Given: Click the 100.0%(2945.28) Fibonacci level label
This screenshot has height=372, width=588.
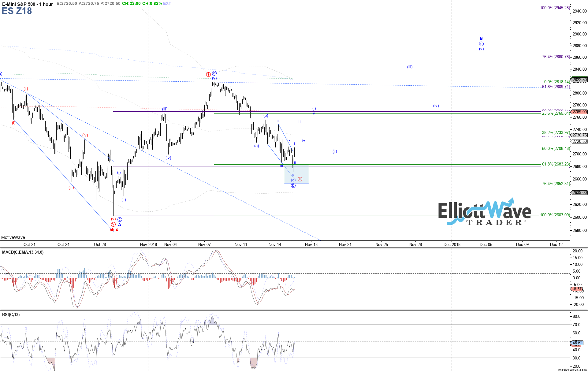Looking at the screenshot, I should click(x=555, y=8).
